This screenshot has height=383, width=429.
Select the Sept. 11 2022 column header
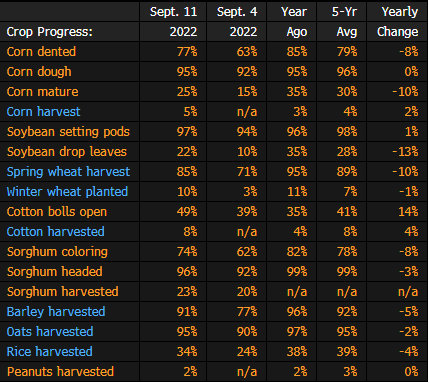(173, 22)
